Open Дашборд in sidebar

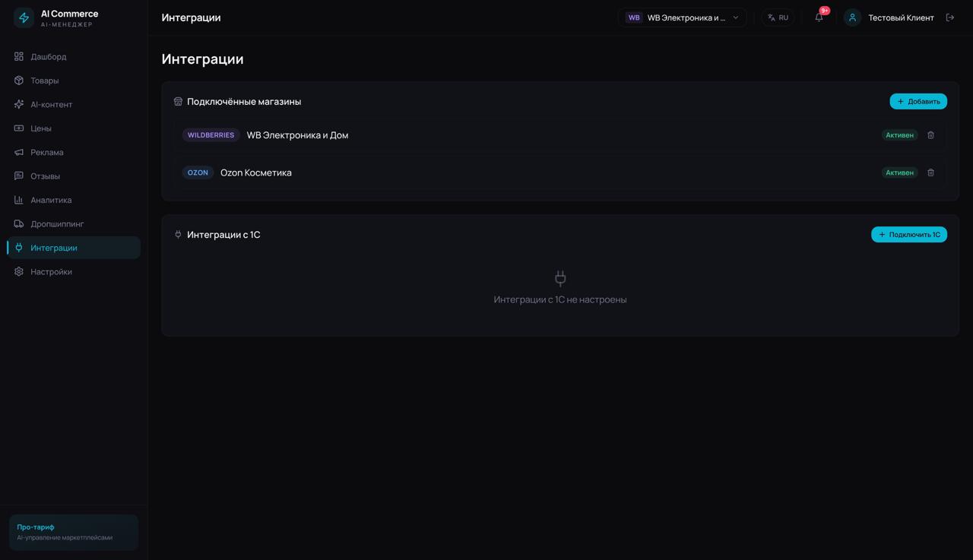tap(49, 57)
